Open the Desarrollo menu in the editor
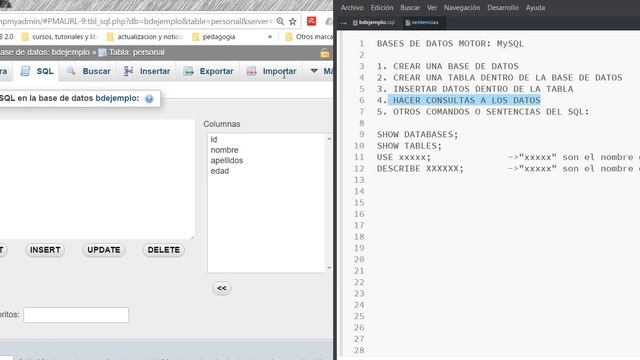The width and height of the screenshot is (640, 360). [x=503, y=8]
